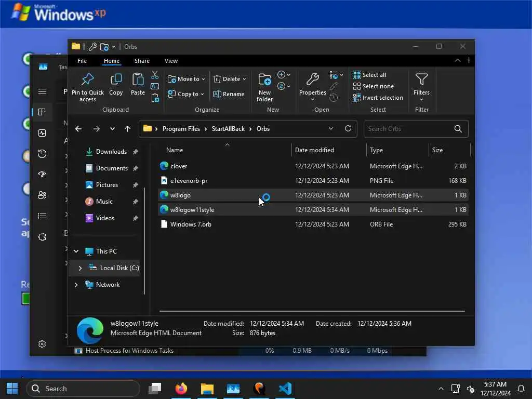Select the clover file
The height and width of the screenshot is (399, 532).
[x=313, y=166]
